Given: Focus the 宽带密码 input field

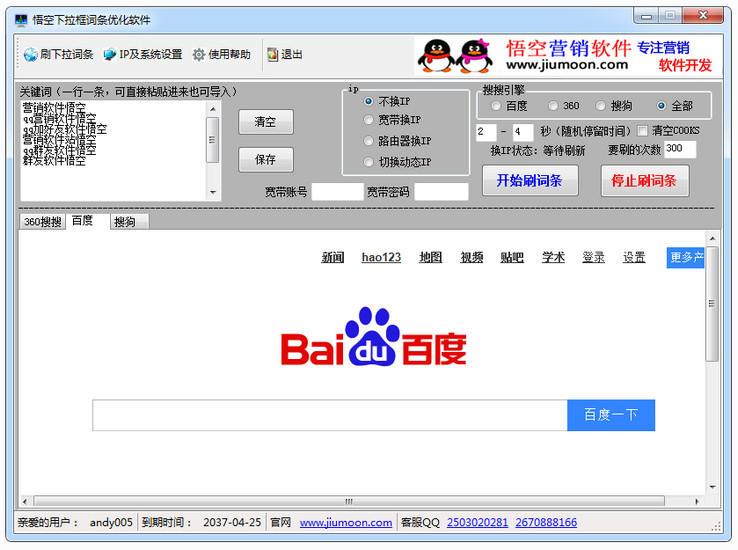Looking at the screenshot, I should tap(441, 192).
